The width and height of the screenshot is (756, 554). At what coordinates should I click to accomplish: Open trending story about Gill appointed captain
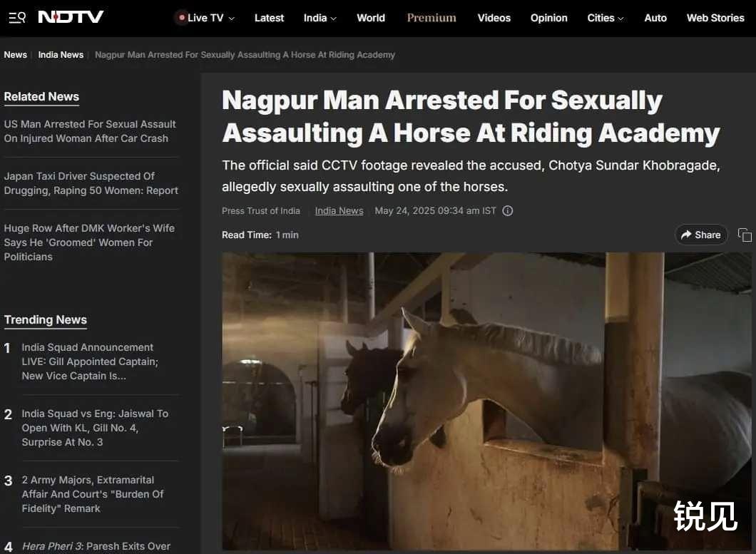(x=90, y=361)
